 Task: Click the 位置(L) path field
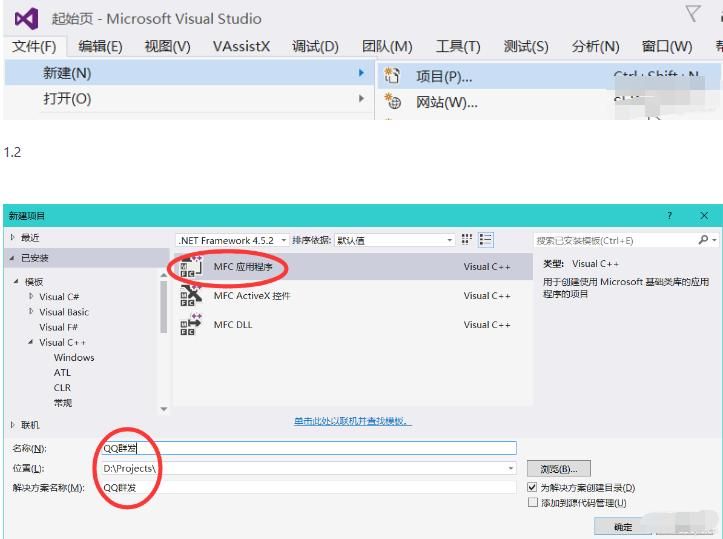tap(308, 468)
